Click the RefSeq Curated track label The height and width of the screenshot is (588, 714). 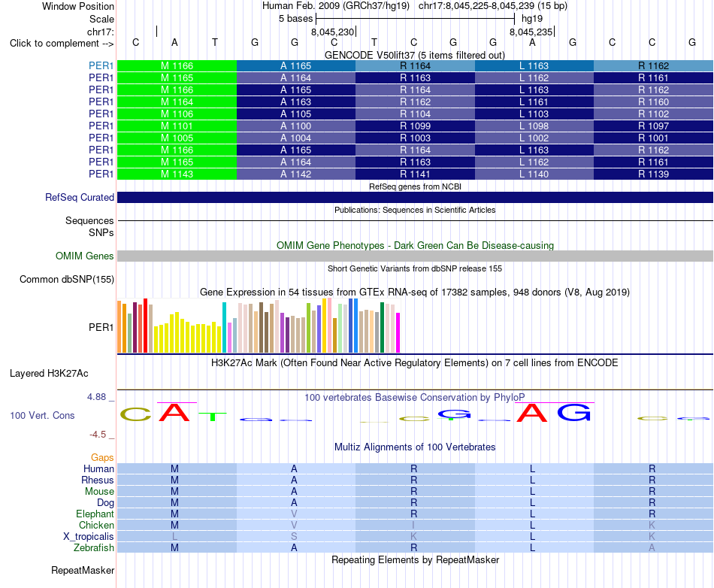point(79,197)
